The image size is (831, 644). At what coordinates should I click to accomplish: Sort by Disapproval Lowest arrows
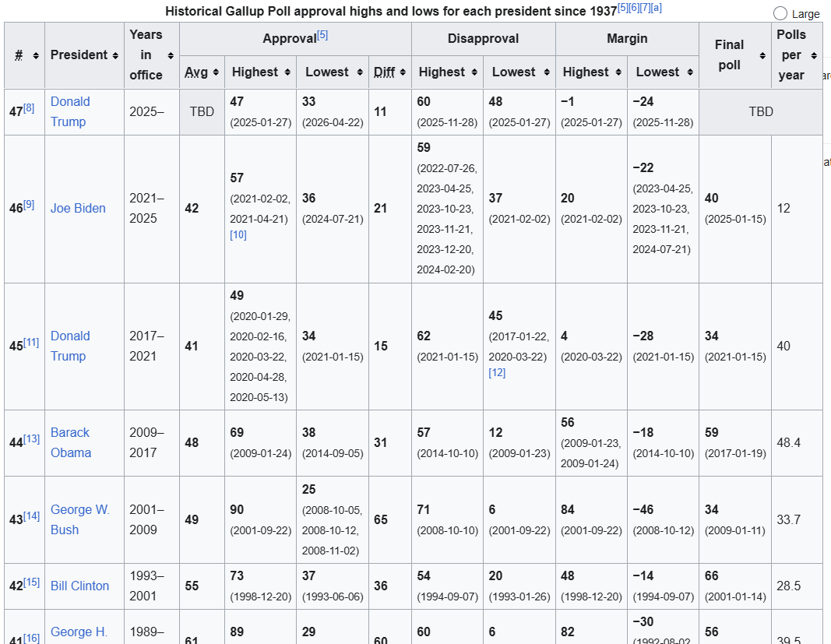[547, 72]
